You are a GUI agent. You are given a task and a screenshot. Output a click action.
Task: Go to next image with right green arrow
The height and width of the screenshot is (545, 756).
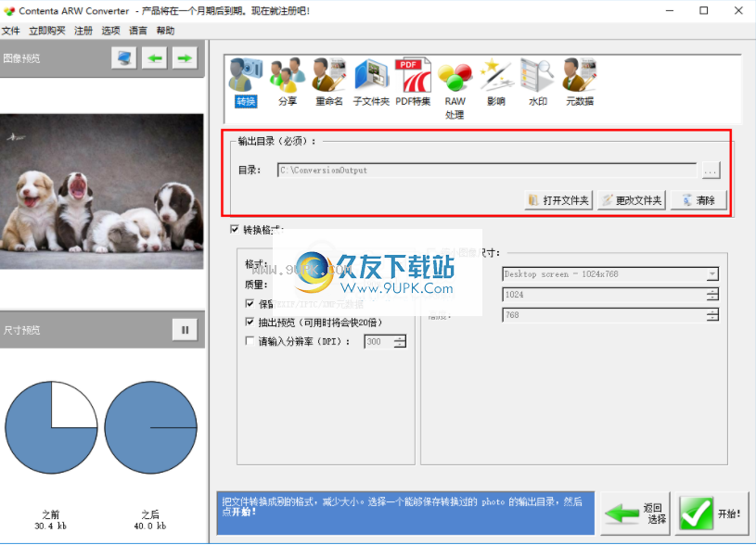tap(185, 58)
